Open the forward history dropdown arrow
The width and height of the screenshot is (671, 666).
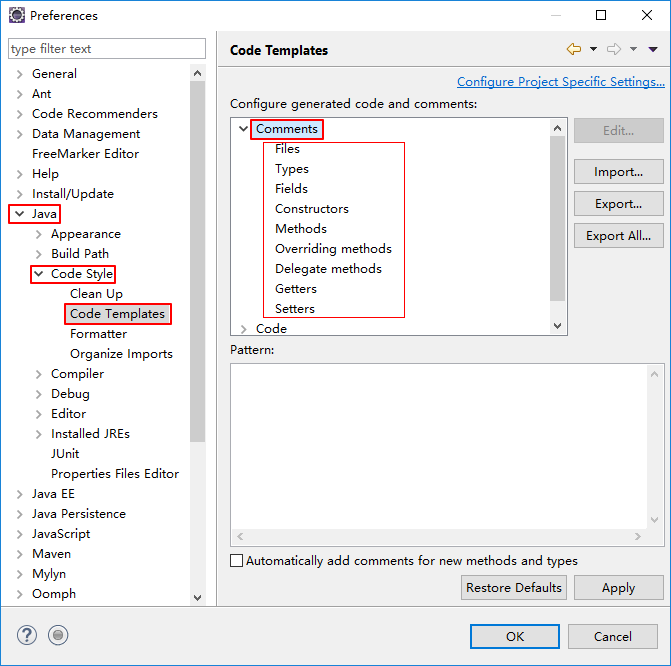coord(633,49)
